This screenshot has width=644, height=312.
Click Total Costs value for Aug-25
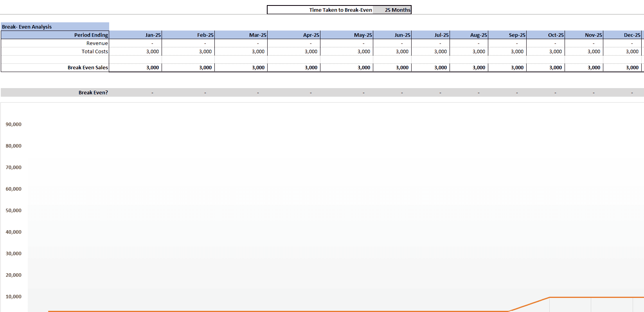click(469, 51)
